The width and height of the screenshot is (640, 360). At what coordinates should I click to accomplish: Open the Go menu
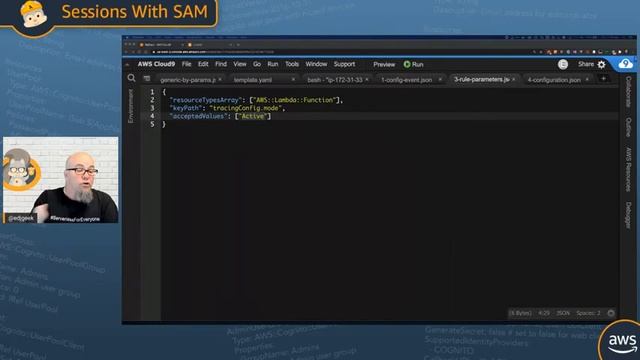click(257, 64)
